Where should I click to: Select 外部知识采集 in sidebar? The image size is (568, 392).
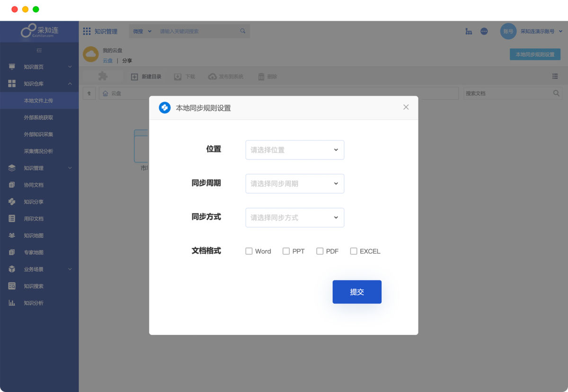click(39, 134)
